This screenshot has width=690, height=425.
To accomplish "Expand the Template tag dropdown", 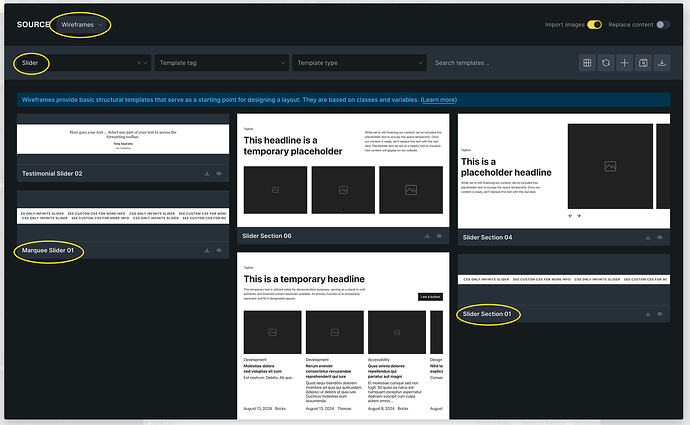I will [x=222, y=63].
